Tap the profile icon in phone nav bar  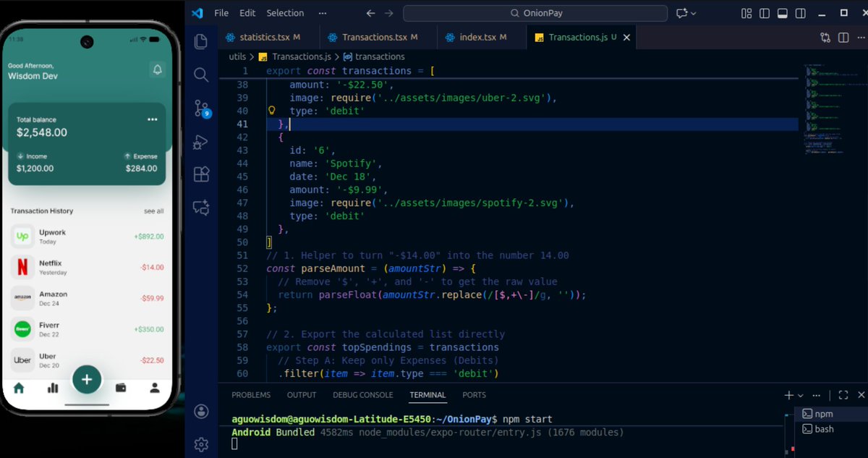tap(155, 388)
